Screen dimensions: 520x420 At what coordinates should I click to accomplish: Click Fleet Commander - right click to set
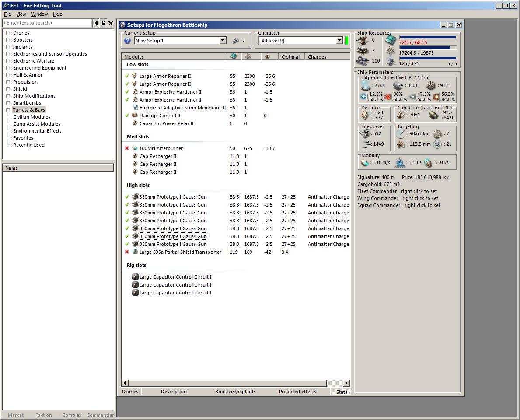[397, 192]
